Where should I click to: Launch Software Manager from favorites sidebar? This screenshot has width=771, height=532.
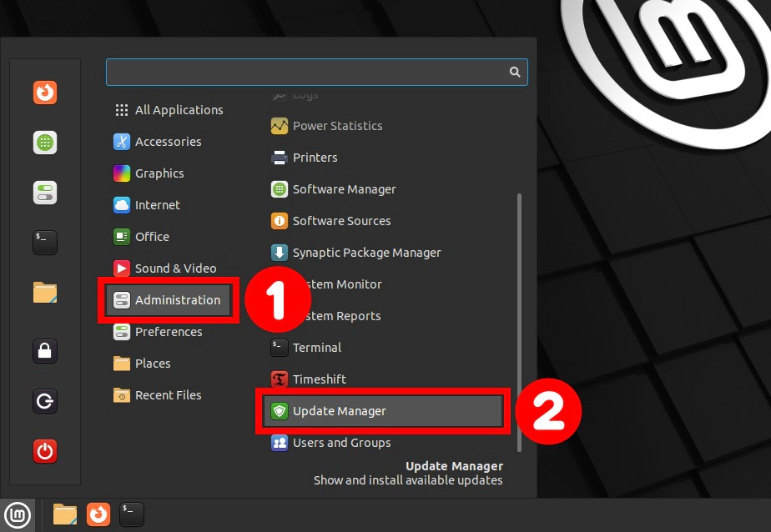pos(45,143)
